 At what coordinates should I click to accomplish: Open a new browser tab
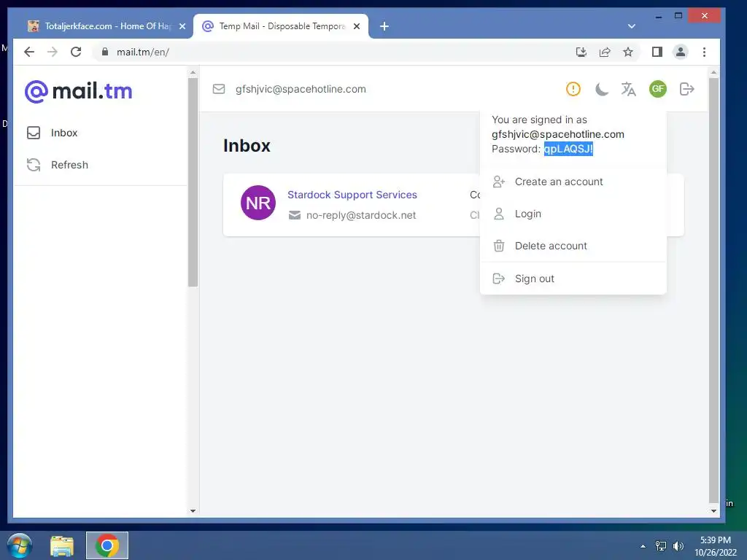[384, 27]
